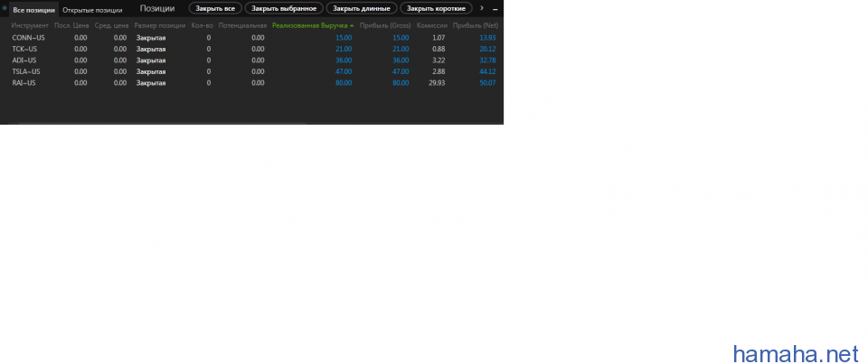Click Закрыть выбранное button
Image resolution: width=868 pixels, height=364 pixels.
click(284, 8)
